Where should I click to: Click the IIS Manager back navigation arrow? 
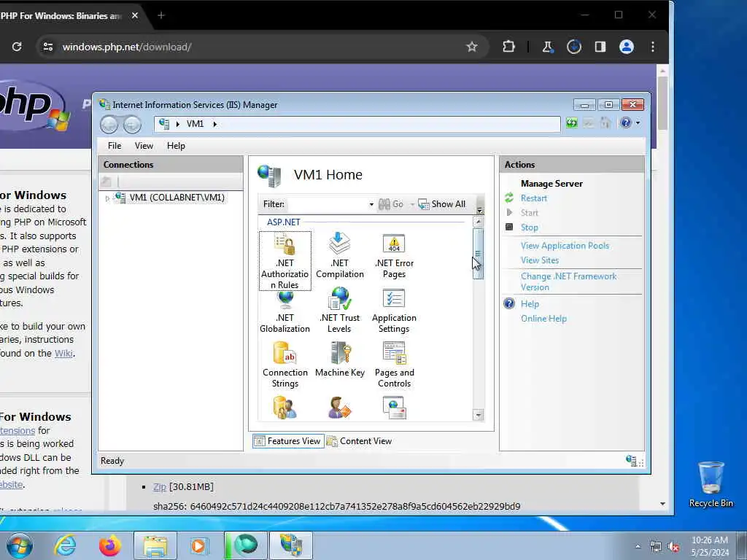[109, 125]
